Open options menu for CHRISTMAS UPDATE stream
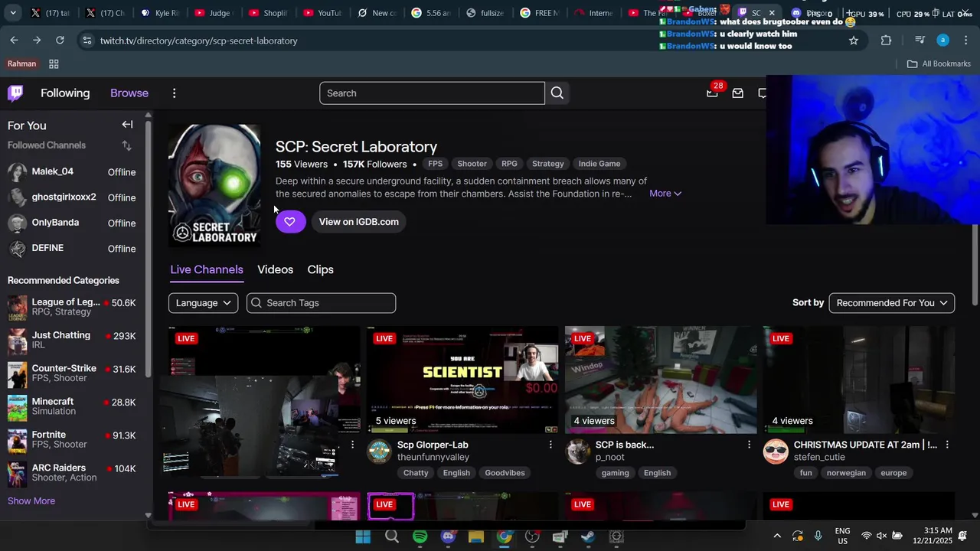This screenshot has height=551, width=980. [946, 445]
